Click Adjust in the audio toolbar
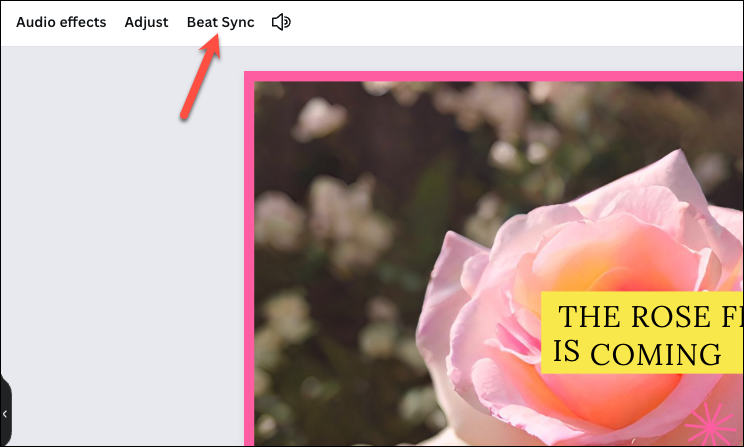 146,22
